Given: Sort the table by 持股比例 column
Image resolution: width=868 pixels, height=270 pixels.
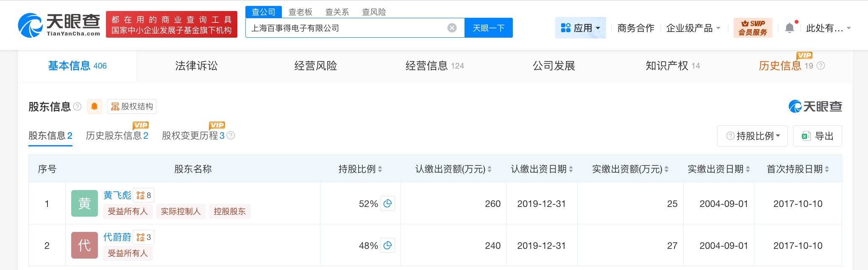Looking at the screenshot, I should point(380,169).
